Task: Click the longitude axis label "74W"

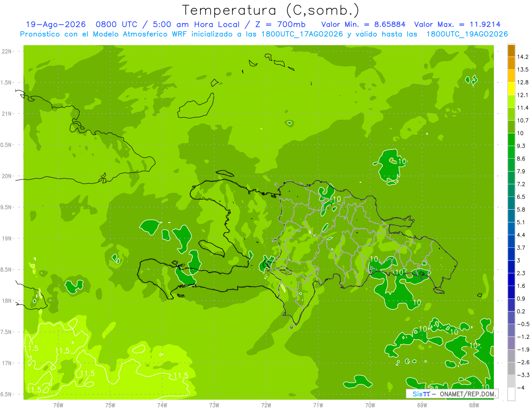Action: [x=162, y=405]
